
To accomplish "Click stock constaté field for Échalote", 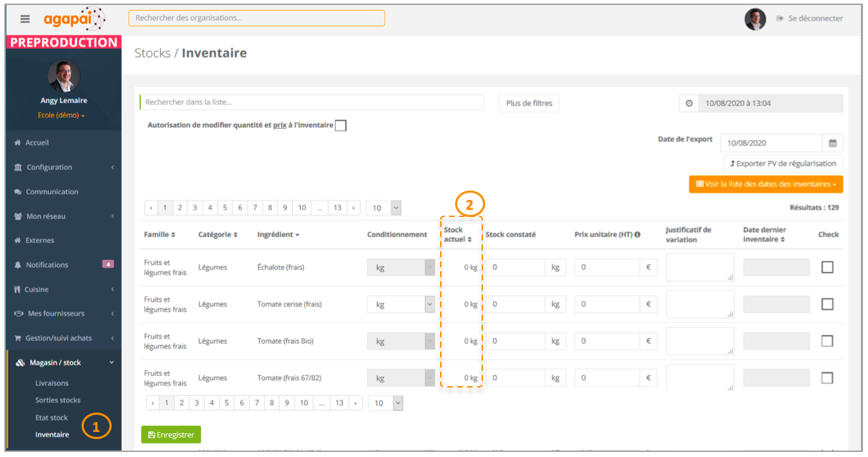I will pyautogui.click(x=516, y=267).
